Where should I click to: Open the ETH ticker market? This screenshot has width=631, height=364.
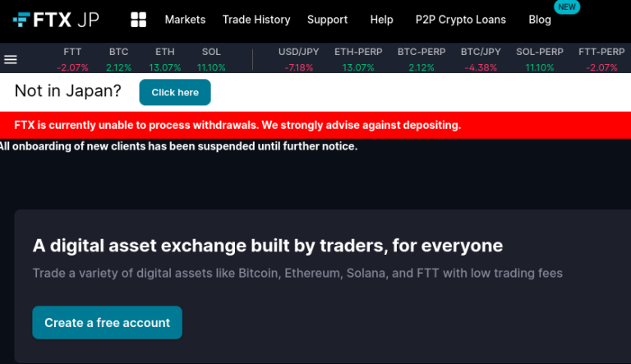pyautogui.click(x=165, y=59)
